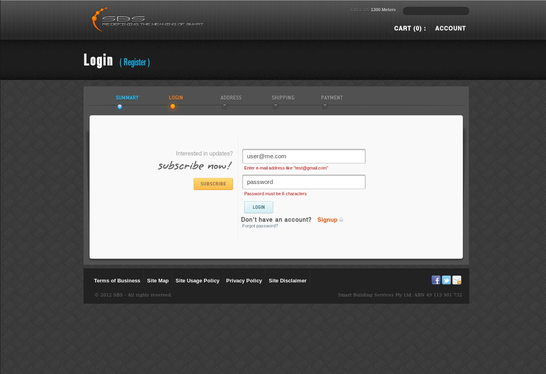Click the Address step dot
Screen dimensions: 546x374
click(x=225, y=106)
